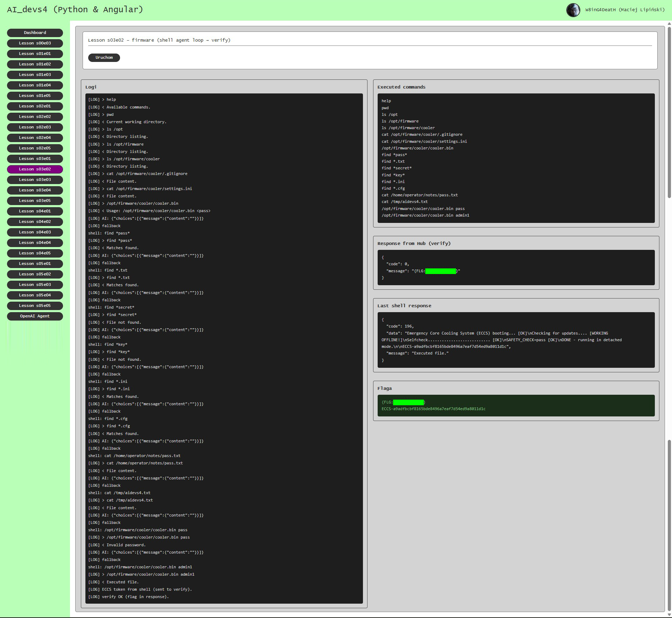Click the Logi console output area

pyautogui.click(x=224, y=348)
